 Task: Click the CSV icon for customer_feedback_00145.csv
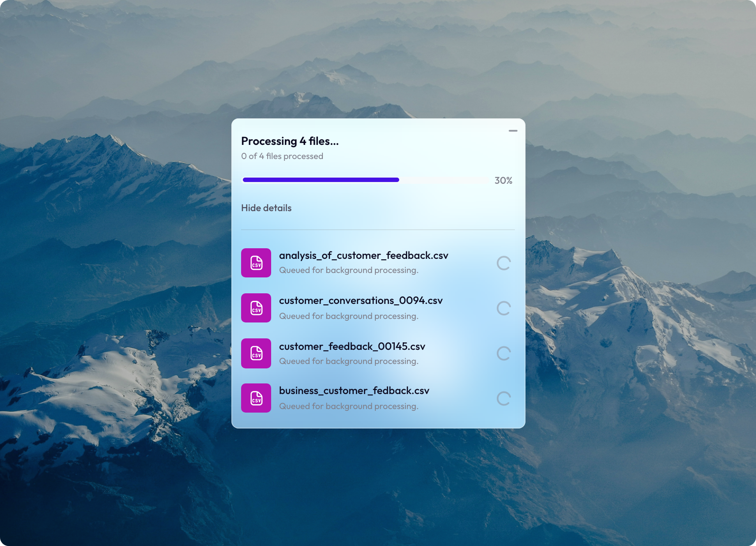coord(256,353)
